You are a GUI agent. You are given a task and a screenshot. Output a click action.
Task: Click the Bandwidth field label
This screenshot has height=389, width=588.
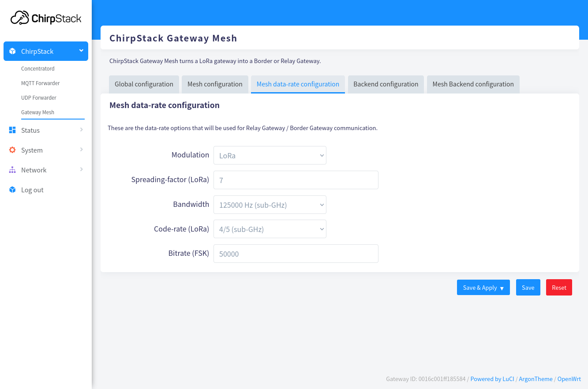pyautogui.click(x=191, y=204)
